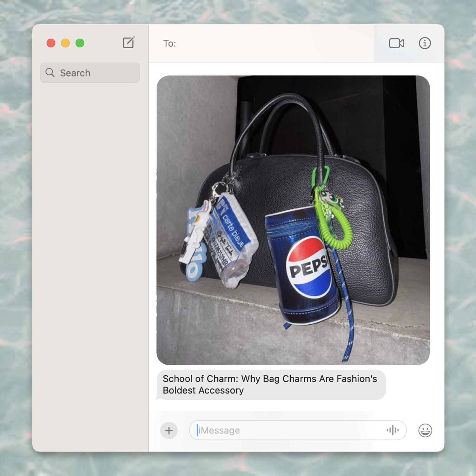Click the To: recipient field
Viewport: 476px width, 476px height.
tap(261, 43)
